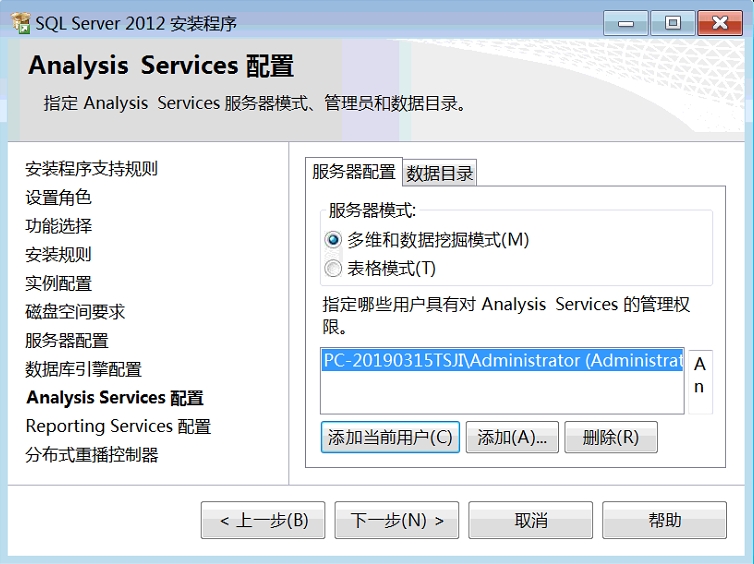Click the SQL Server installer title bar icon
754x564 pixels.
coord(20,23)
